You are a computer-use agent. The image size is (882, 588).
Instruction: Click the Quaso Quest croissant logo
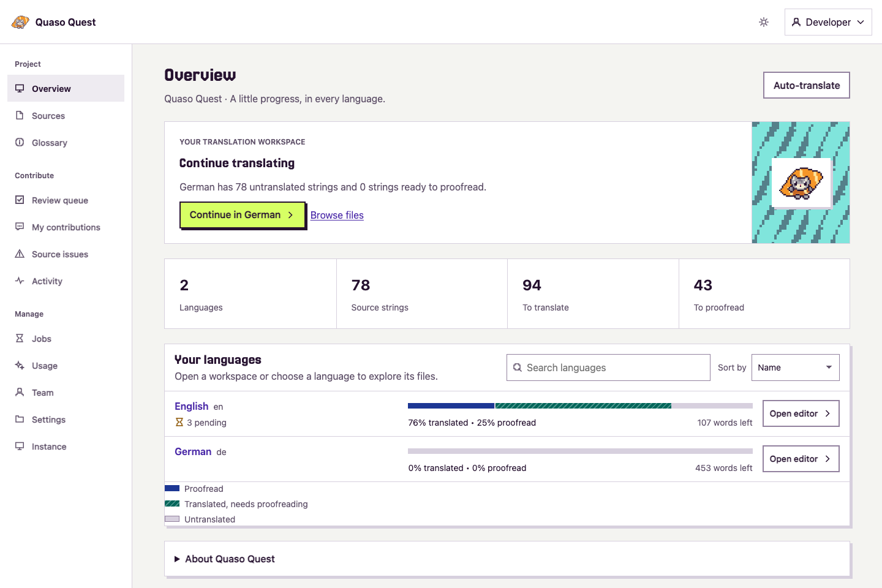coord(20,22)
